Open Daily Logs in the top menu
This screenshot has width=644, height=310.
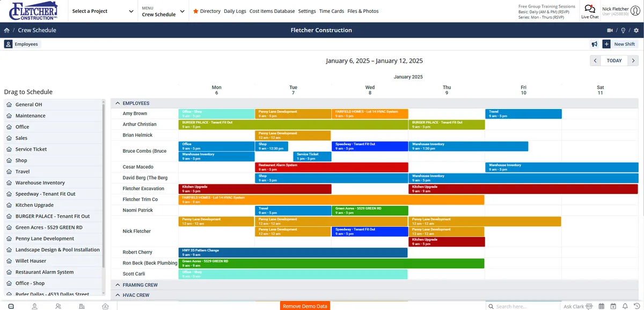[x=235, y=11]
